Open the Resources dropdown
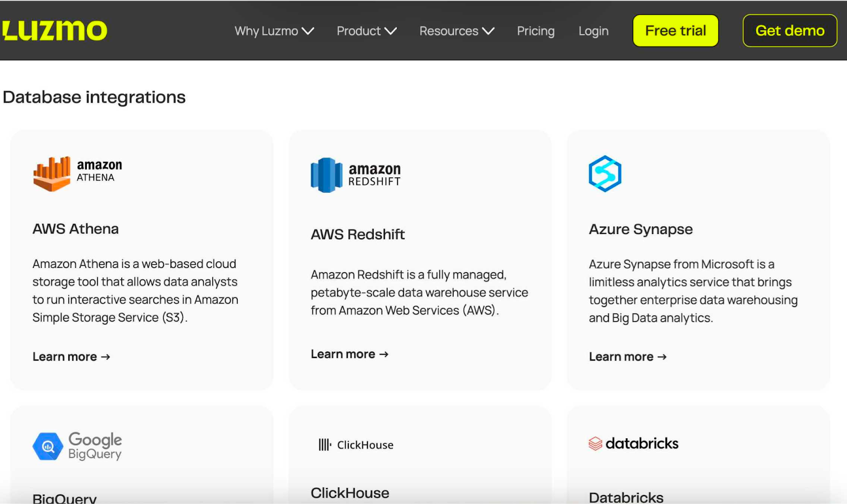The width and height of the screenshot is (847, 504). click(x=456, y=31)
